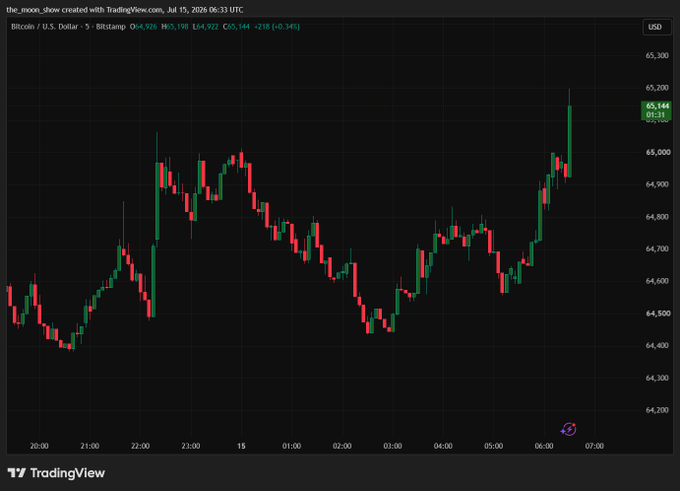Click the 65,000 price axis label
This screenshot has width=680, height=491.
point(657,152)
